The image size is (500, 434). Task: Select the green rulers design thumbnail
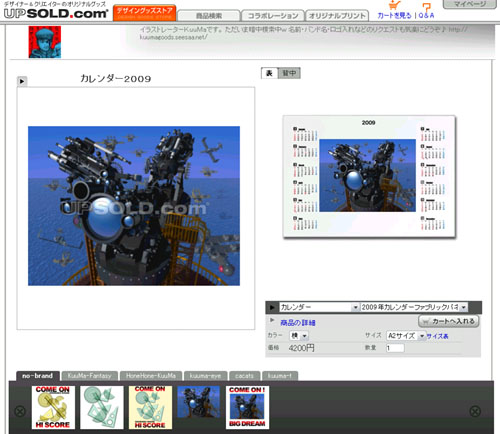(102, 407)
